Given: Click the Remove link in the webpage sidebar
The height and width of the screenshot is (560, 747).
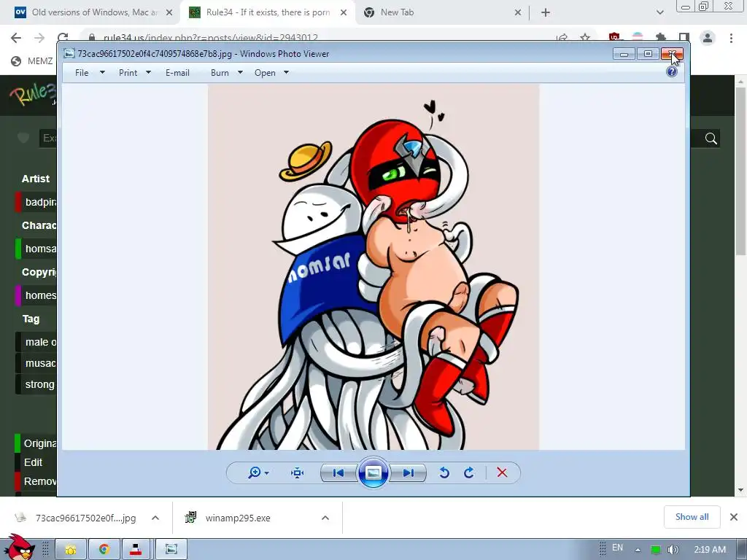Looking at the screenshot, I should (40, 481).
